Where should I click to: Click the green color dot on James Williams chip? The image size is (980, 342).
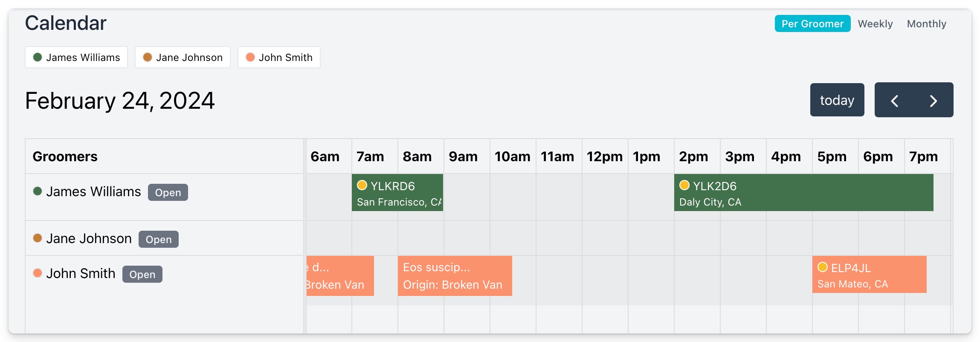pyautogui.click(x=38, y=57)
